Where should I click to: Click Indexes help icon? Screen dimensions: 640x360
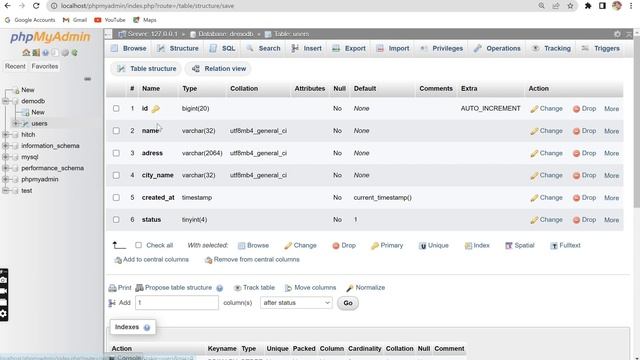(x=147, y=327)
